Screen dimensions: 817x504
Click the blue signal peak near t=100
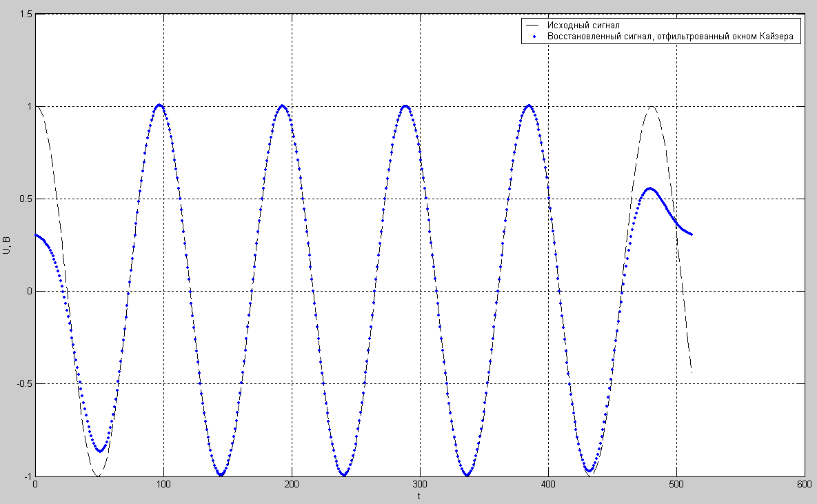[x=159, y=105]
